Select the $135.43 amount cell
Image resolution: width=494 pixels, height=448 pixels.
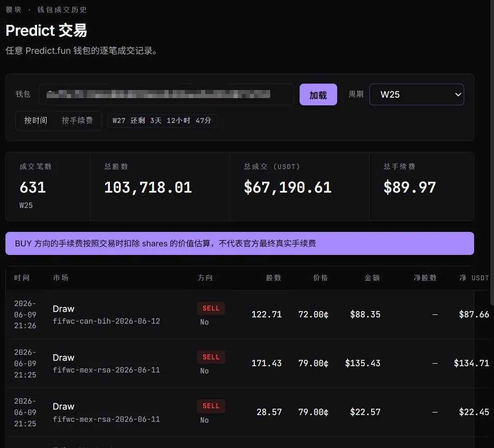click(x=362, y=363)
